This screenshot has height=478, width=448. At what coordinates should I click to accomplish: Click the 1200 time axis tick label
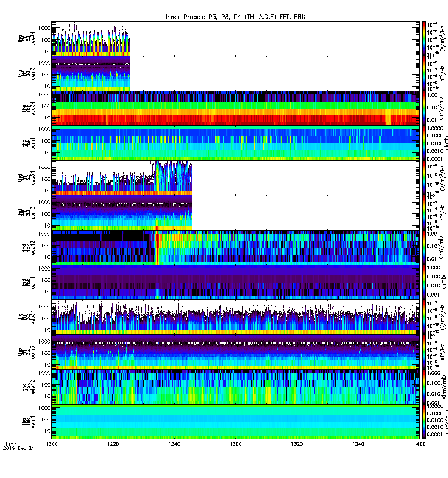pyautogui.click(x=52, y=444)
